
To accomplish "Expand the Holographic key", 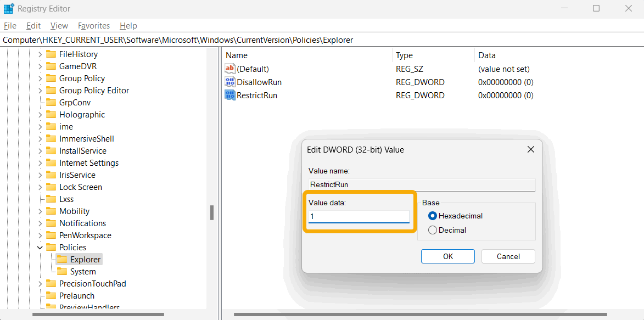I will 40,115.
